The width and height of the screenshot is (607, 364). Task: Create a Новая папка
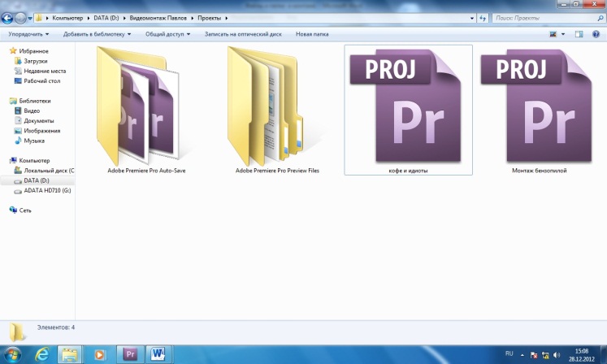tap(312, 34)
